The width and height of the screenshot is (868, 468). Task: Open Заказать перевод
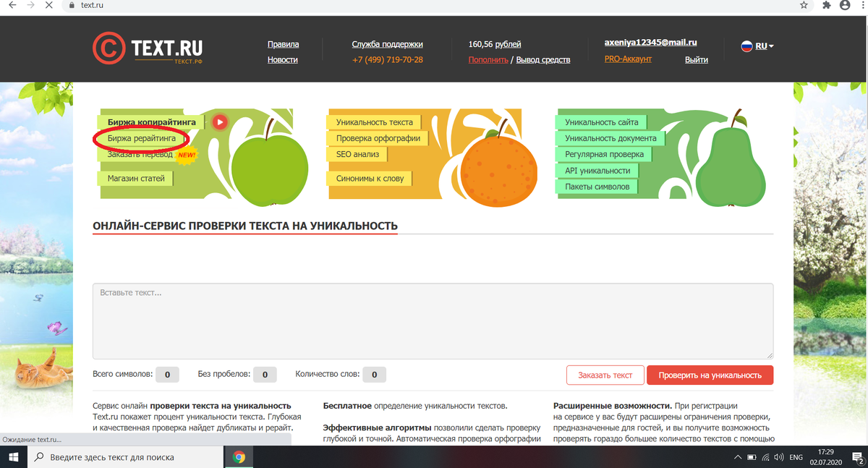tap(140, 154)
